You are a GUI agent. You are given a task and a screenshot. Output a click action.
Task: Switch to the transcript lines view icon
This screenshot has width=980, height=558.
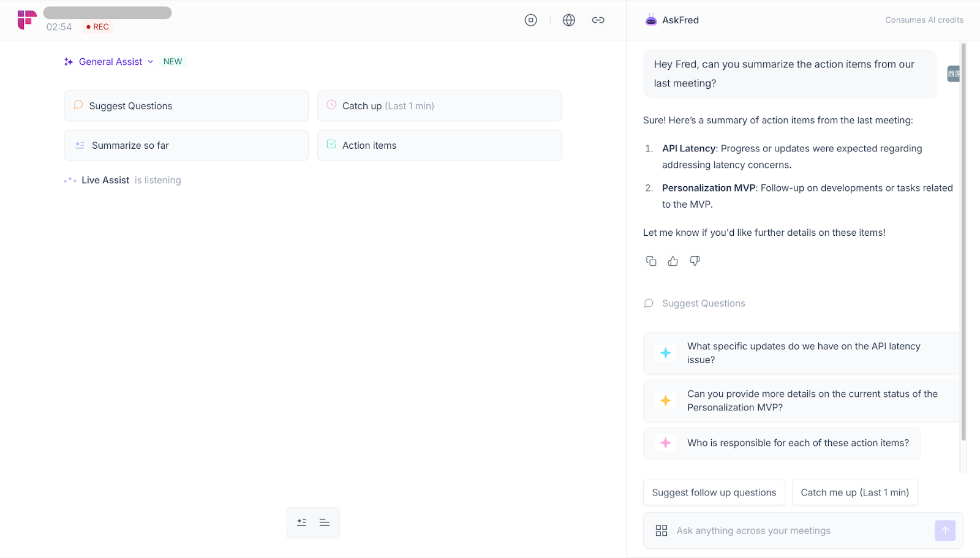pyautogui.click(x=325, y=522)
